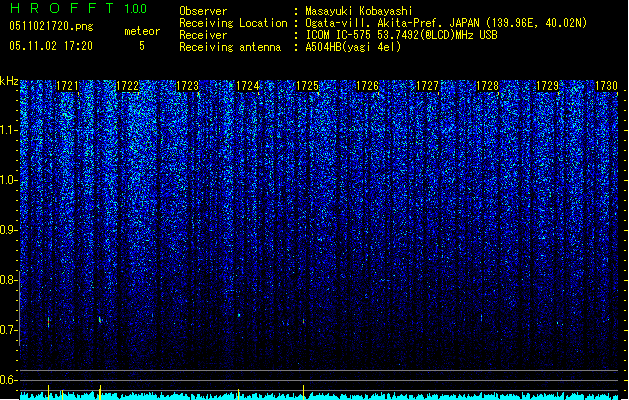
Task: Click the Receiving Location label
Action: point(233,23)
